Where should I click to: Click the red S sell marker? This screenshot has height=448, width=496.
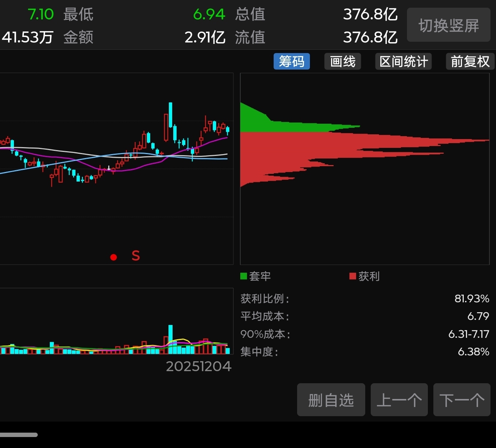(x=136, y=255)
